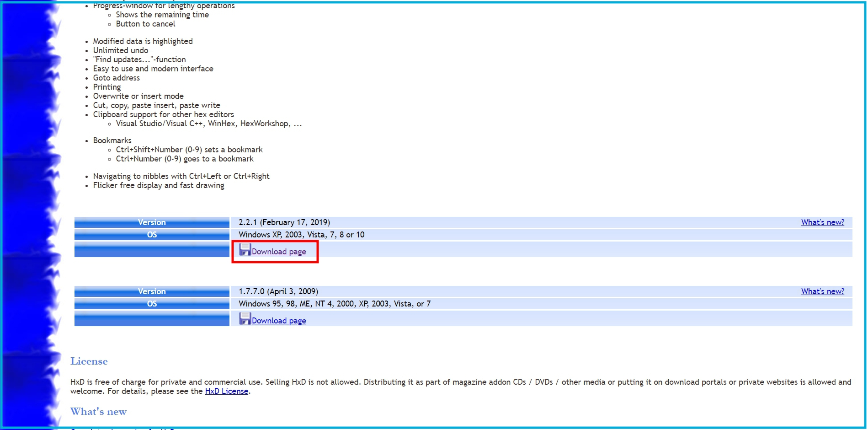The height and width of the screenshot is (430, 868).
Task: Click the "Unlimited undo" list item
Action: pyautogui.click(x=121, y=50)
